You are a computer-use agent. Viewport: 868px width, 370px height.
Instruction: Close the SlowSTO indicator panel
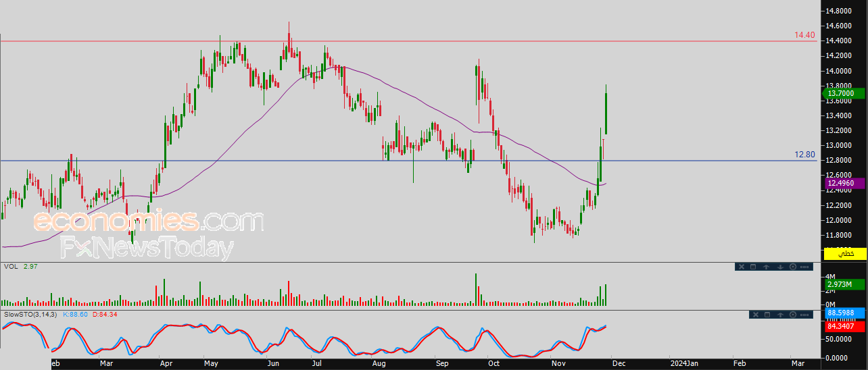pos(754,315)
